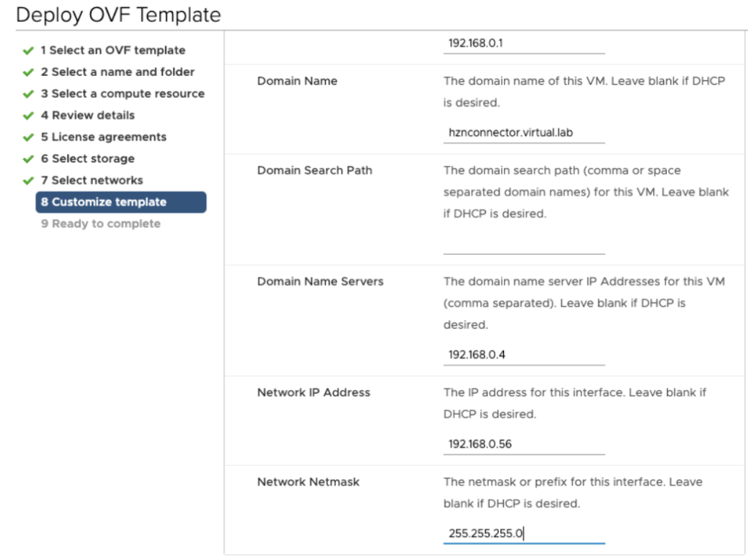Image resolution: width=748 pixels, height=560 pixels.
Task: Click checkmark icon beside Select networks
Action: pyautogui.click(x=28, y=181)
